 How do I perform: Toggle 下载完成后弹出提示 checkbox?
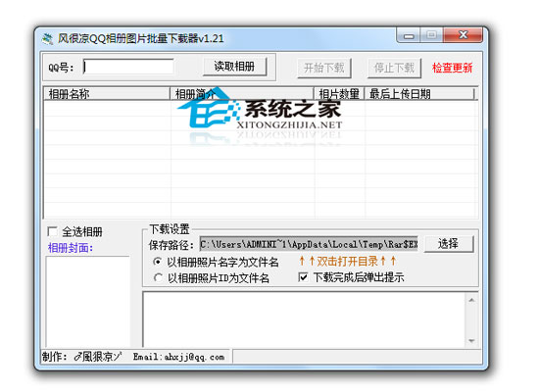[303, 277]
